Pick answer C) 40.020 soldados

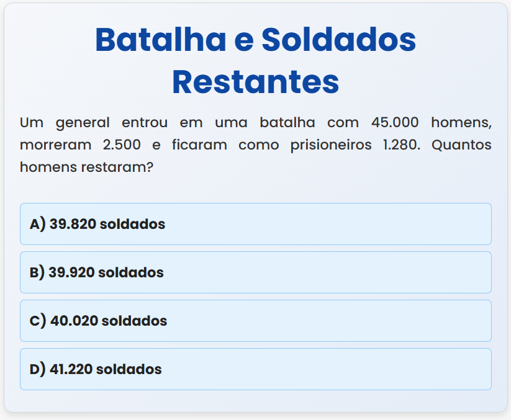pos(255,321)
